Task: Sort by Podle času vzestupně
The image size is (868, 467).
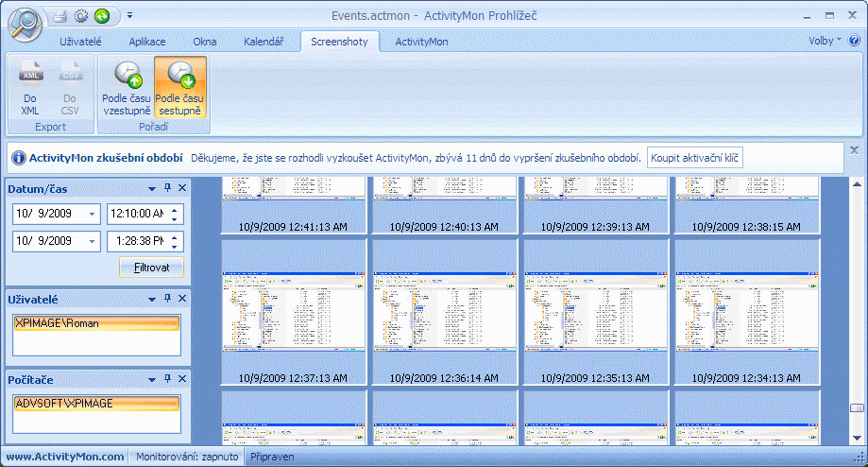Action: point(127,87)
